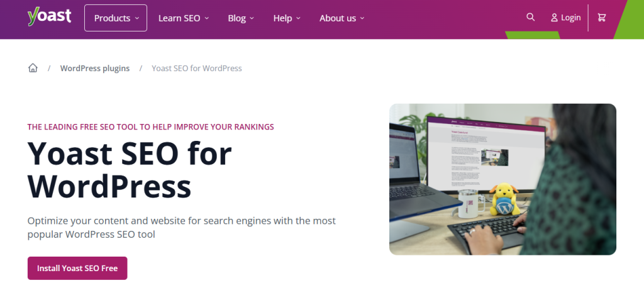Screen dimensions: 644x290
Task: Expand the Help chevron
Action: 298,18
